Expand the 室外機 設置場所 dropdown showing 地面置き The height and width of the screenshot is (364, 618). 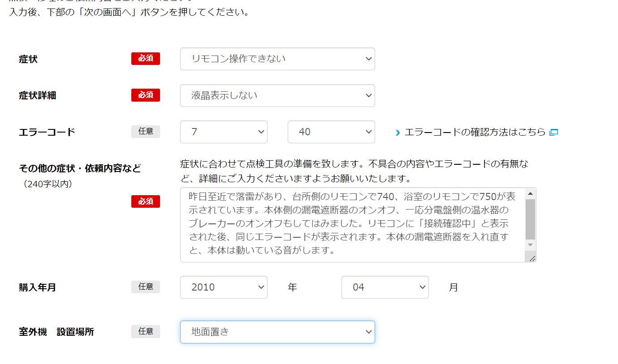click(x=277, y=332)
